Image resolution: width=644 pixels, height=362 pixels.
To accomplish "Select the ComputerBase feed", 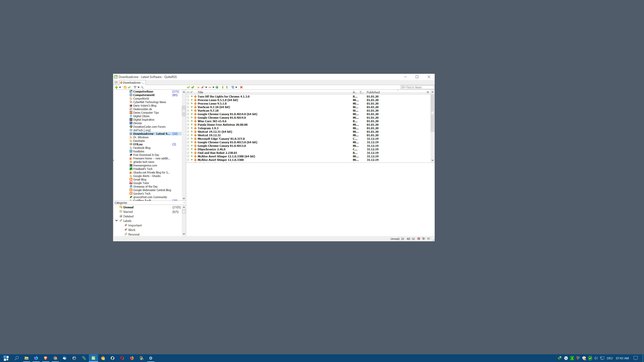I will click(x=143, y=92).
